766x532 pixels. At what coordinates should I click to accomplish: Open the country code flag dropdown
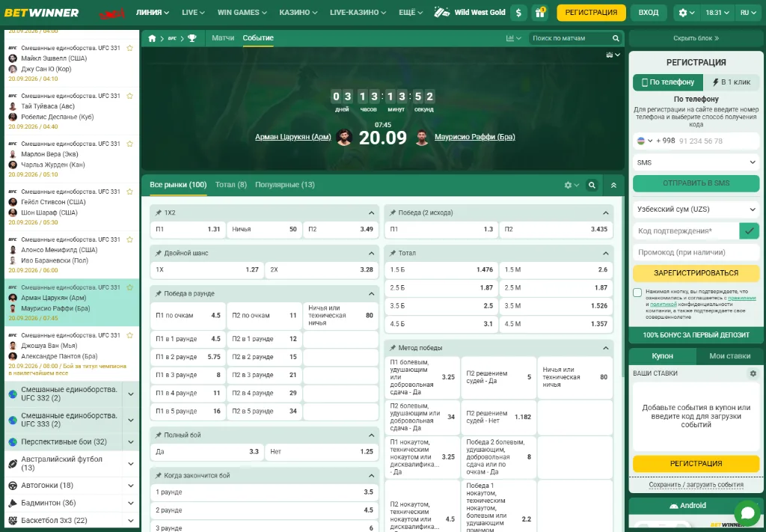tap(645, 141)
